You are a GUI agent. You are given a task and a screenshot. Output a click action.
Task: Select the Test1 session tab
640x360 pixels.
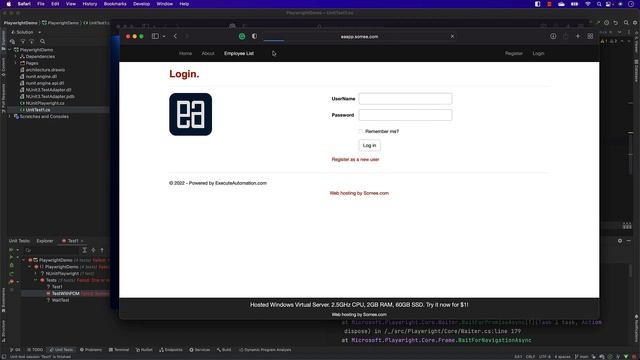click(x=73, y=241)
